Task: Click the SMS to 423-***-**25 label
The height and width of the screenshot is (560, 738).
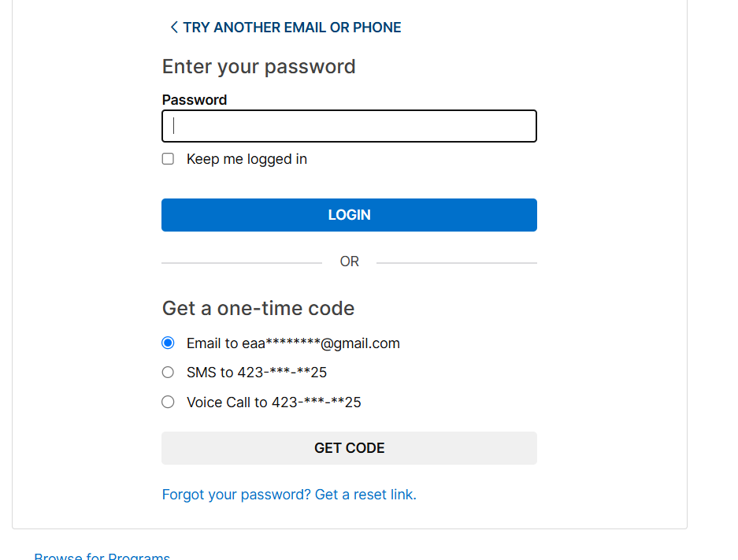Action: click(257, 373)
